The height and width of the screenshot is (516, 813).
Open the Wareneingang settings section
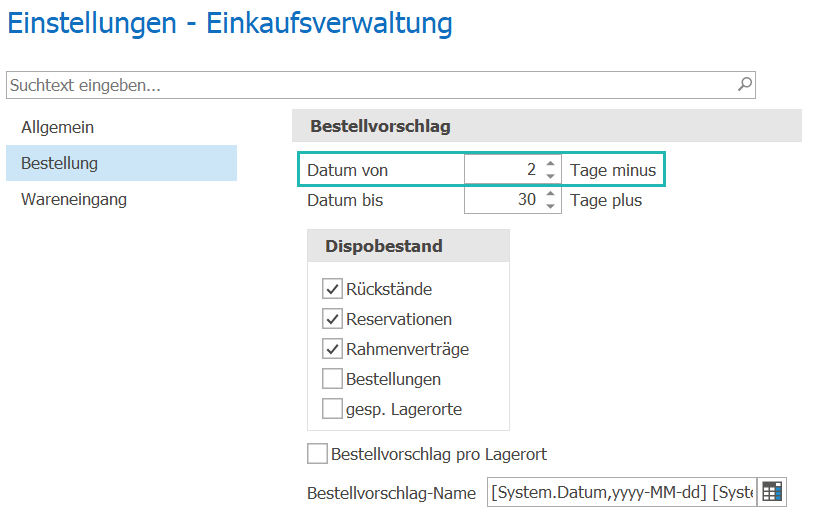click(x=74, y=199)
